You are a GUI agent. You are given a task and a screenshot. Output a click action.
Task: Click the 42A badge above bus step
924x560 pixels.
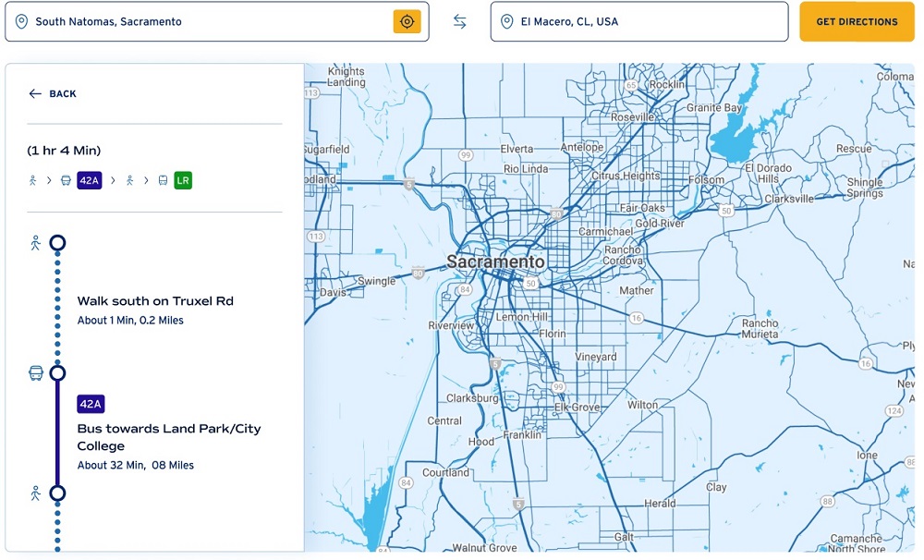pos(91,404)
